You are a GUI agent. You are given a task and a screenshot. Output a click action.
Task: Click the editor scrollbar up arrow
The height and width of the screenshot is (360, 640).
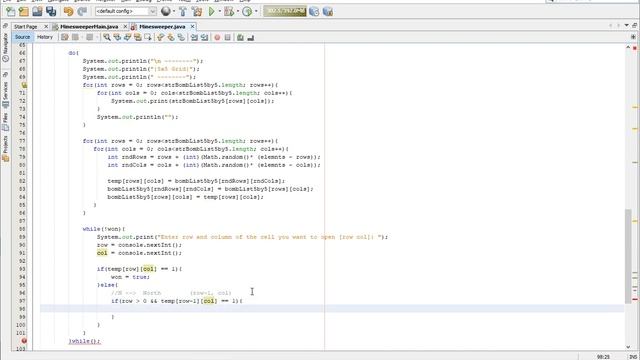pyautogui.click(x=628, y=48)
